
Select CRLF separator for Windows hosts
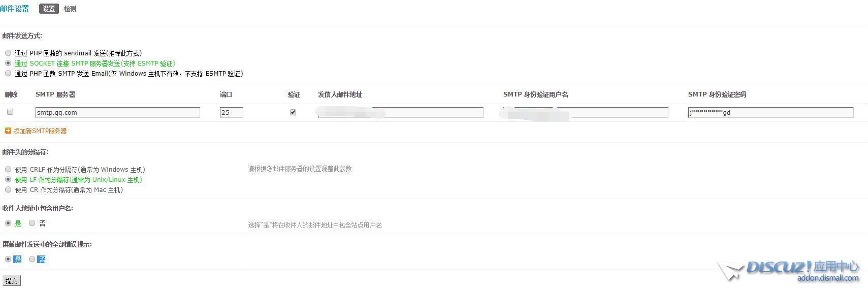tap(8, 169)
